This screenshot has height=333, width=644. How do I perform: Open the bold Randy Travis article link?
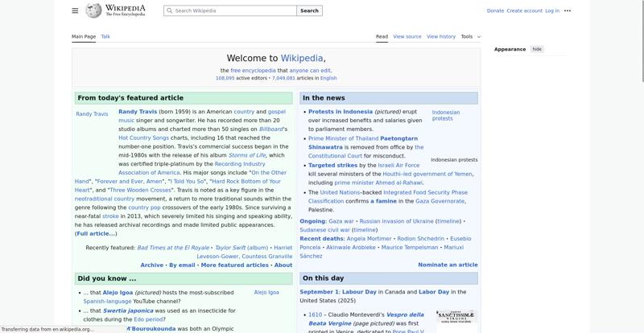click(x=138, y=112)
